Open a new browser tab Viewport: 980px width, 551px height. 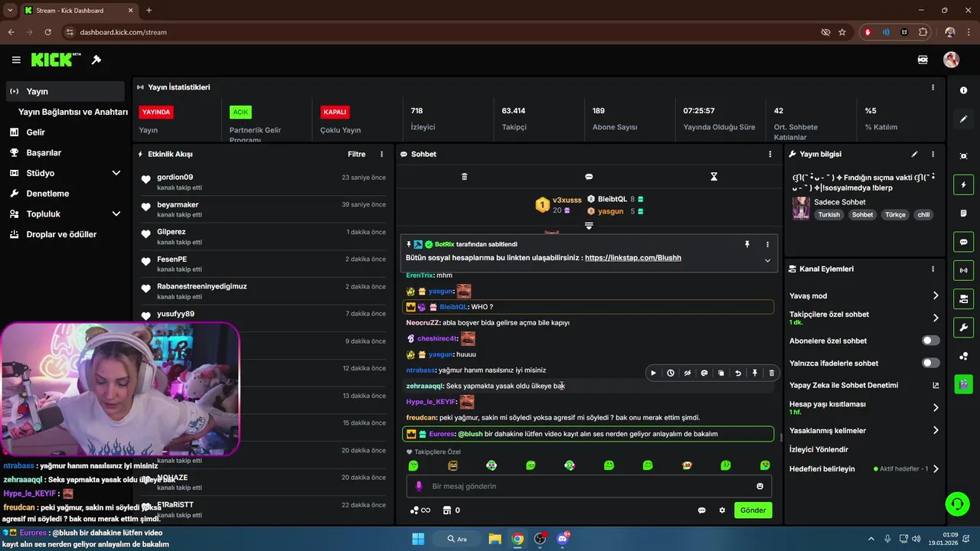click(x=149, y=10)
